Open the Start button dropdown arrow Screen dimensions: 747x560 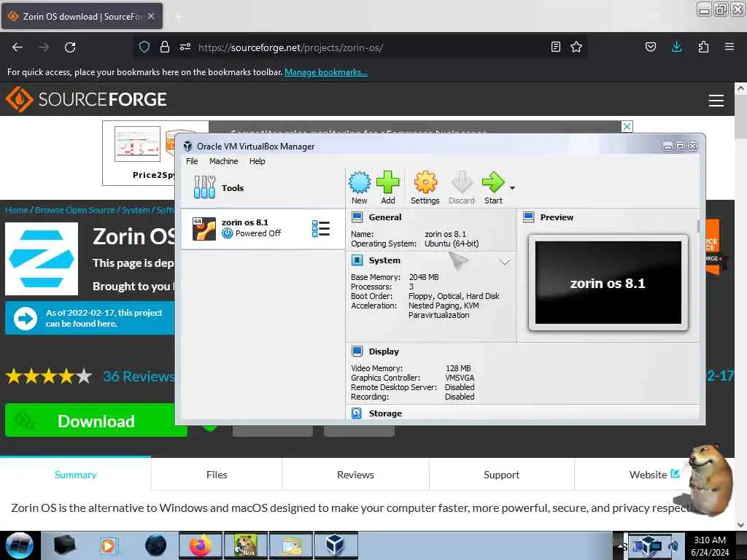512,188
